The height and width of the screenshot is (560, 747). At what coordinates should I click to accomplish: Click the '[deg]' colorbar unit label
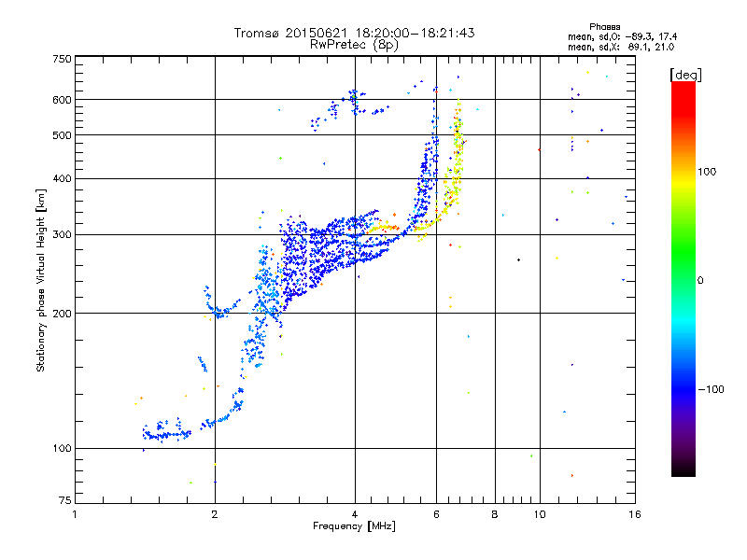685,75
